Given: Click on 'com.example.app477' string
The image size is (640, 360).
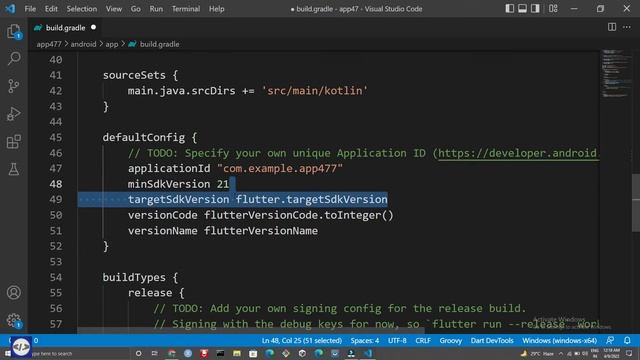Looking at the screenshot, I should coord(280,169).
